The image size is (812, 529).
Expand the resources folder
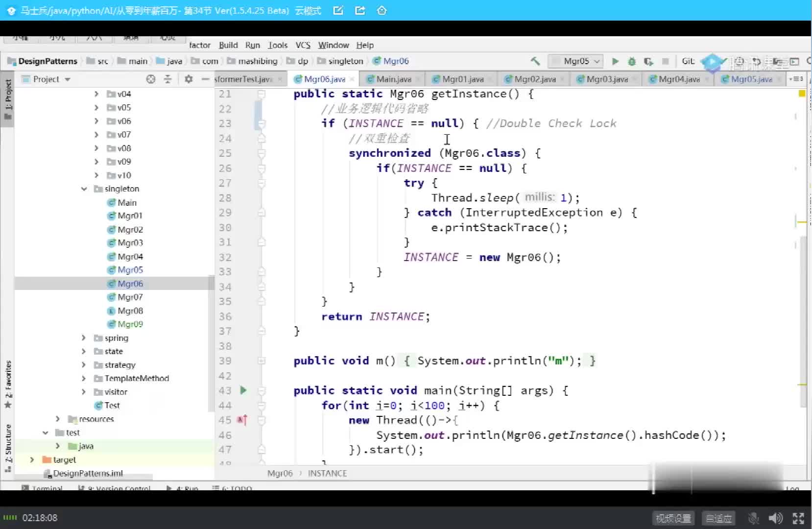[x=58, y=419]
